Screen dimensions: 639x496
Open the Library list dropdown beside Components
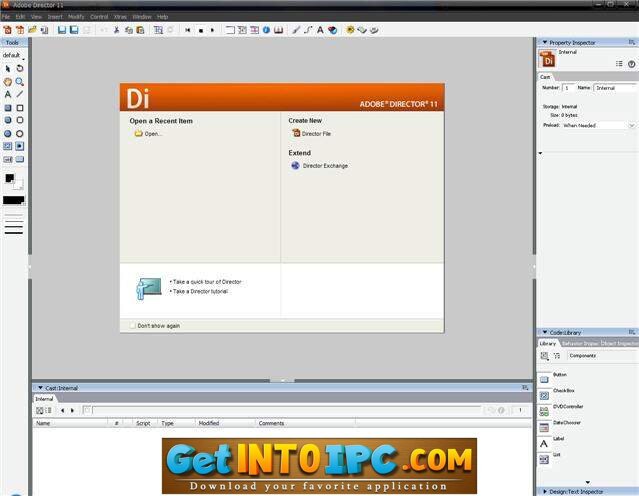545,356
